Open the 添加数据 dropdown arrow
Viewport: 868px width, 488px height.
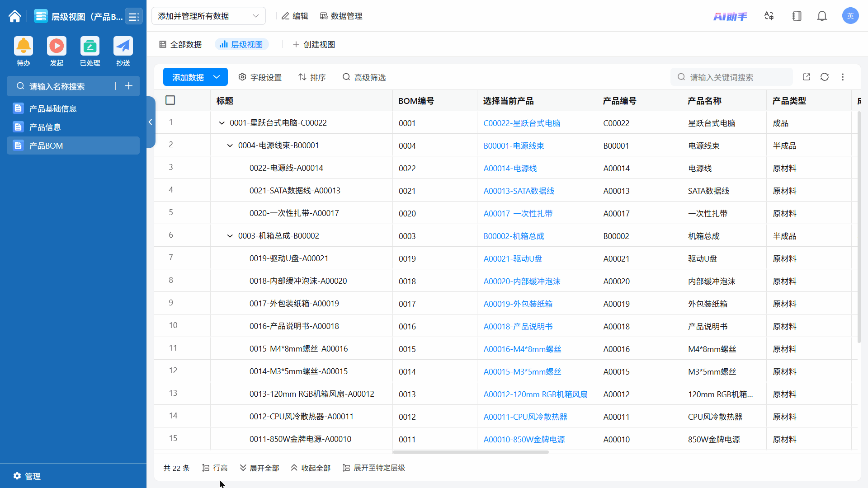[x=217, y=77]
